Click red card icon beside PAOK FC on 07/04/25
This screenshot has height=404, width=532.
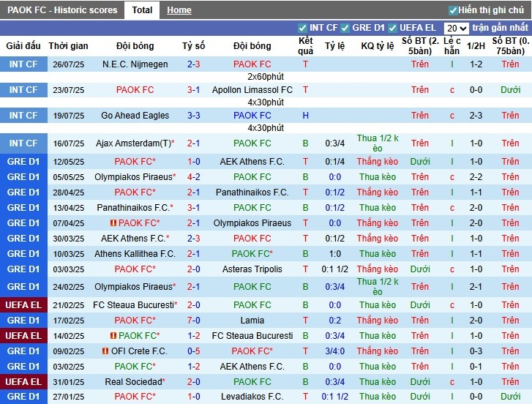click(x=113, y=223)
